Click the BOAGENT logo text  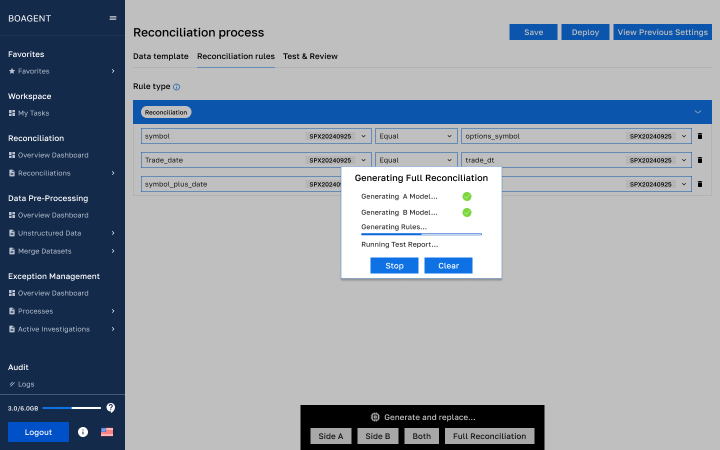coord(29,18)
